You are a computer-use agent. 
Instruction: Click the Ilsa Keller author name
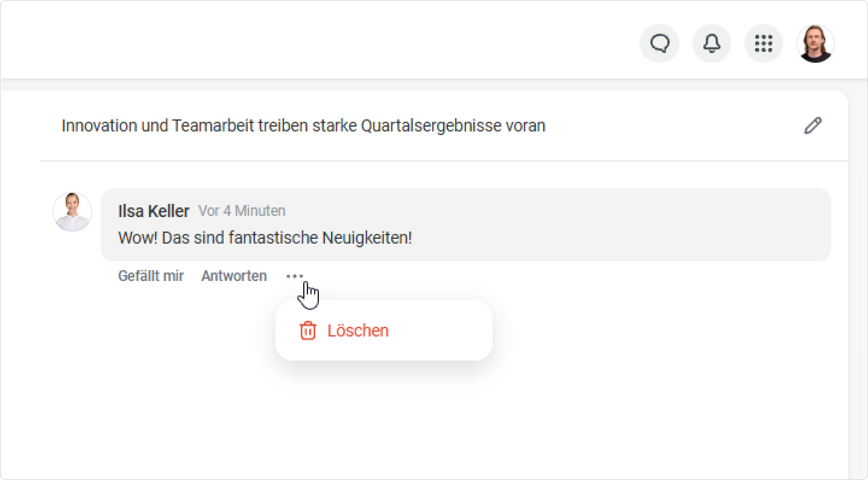click(x=153, y=211)
